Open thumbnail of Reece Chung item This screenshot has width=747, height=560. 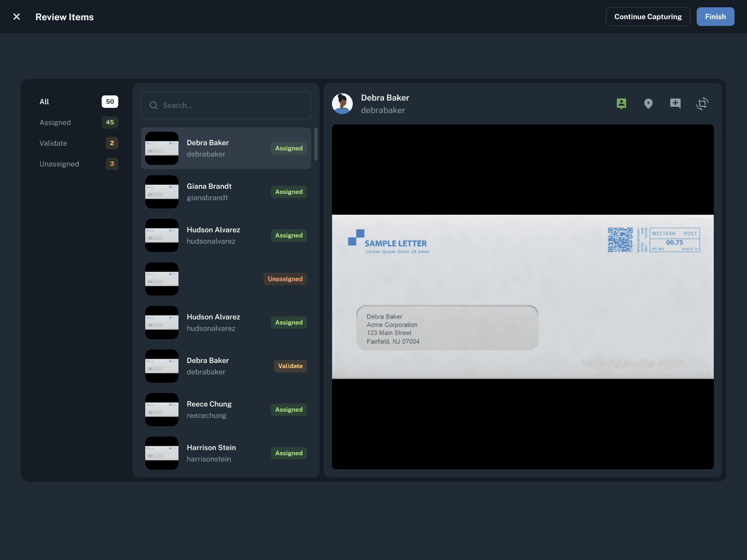coord(162,410)
